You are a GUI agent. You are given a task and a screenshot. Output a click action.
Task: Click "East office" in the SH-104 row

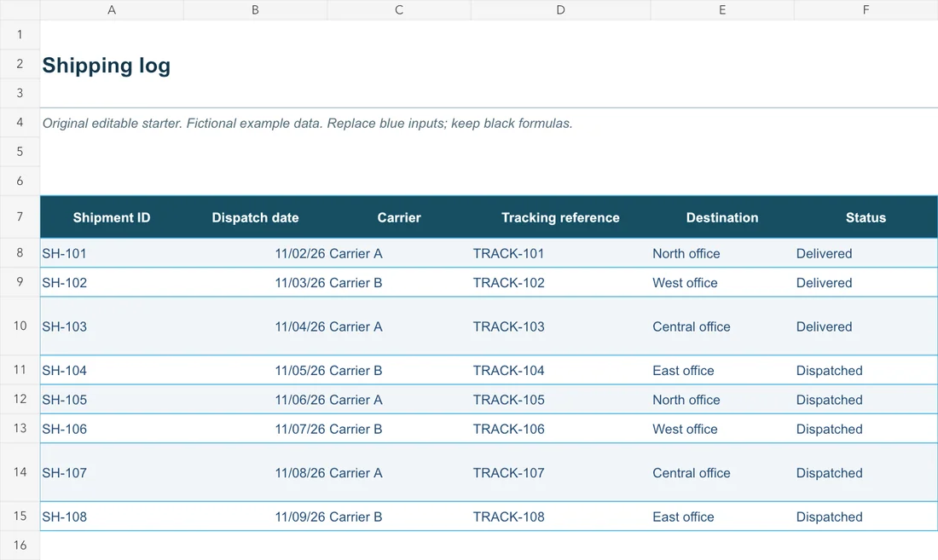click(683, 371)
